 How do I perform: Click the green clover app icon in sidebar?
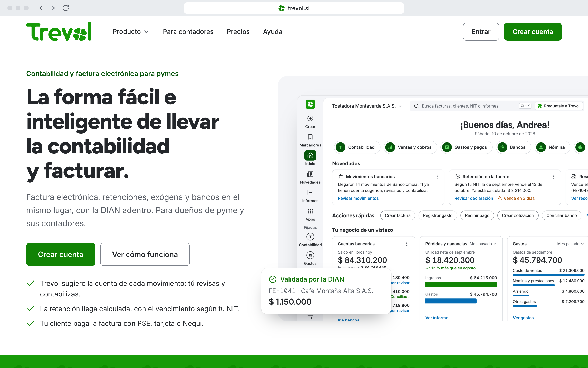click(x=310, y=104)
